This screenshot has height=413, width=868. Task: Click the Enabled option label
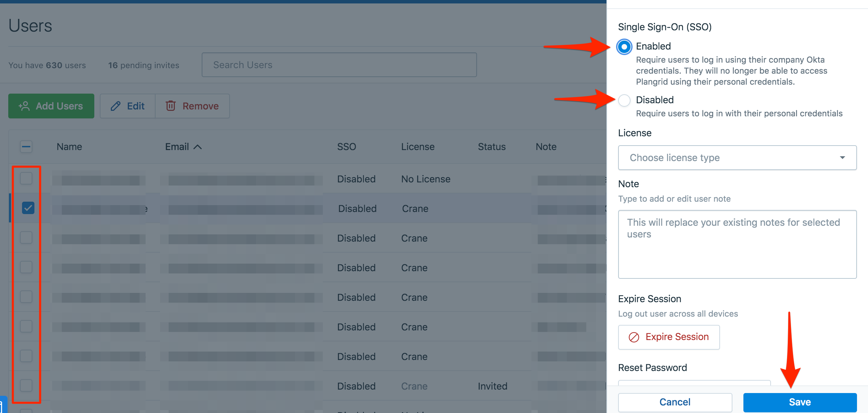[x=653, y=46]
